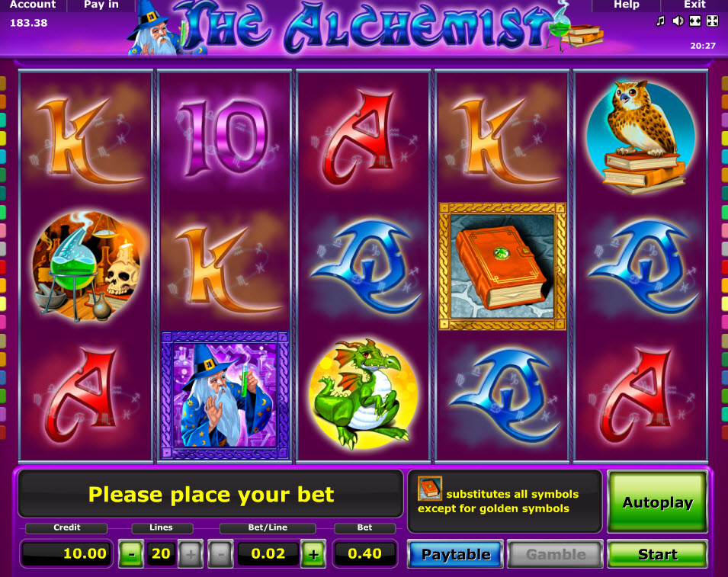This screenshot has width=728, height=577.
Task: Open the Pay in menu
Action: point(101,5)
